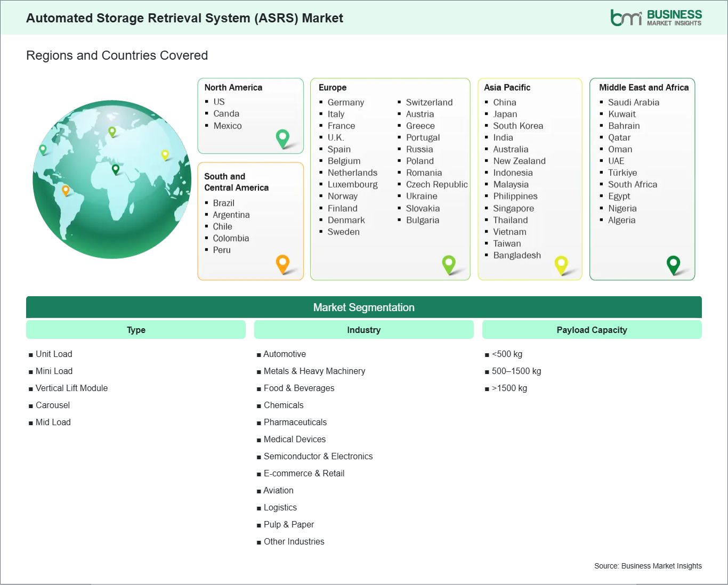
Task: Click Czech Republic in the Europe list
Action: click(x=436, y=184)
